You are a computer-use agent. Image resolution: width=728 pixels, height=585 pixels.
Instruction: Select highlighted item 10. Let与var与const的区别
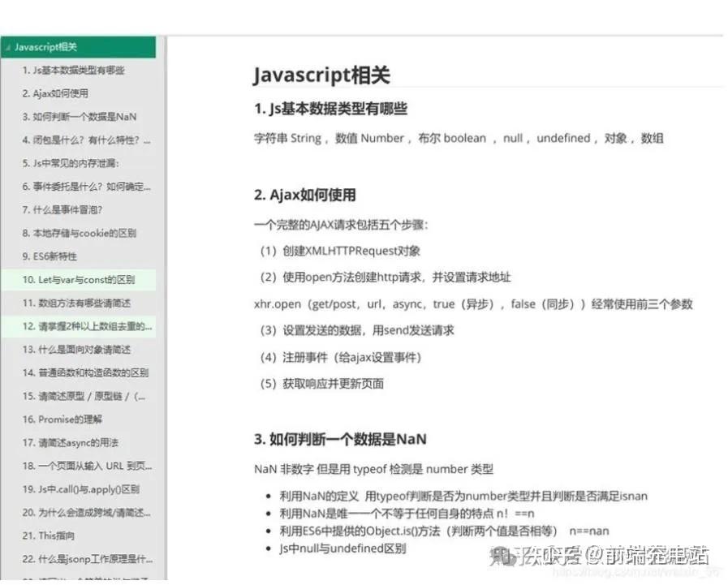[x=80, y=279]
